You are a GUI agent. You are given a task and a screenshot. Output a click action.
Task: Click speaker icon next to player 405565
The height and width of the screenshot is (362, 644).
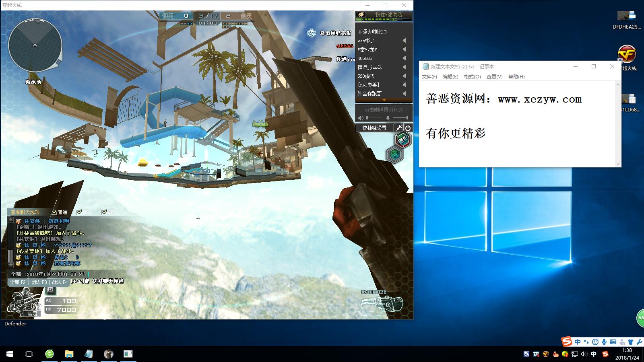tap(404, 58)
